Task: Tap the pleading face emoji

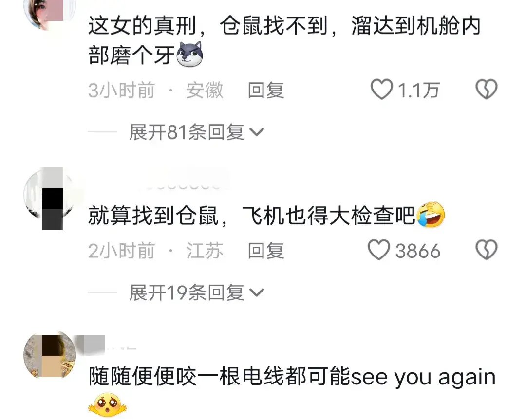Action: pyautogui.click(x=107, y=405)
